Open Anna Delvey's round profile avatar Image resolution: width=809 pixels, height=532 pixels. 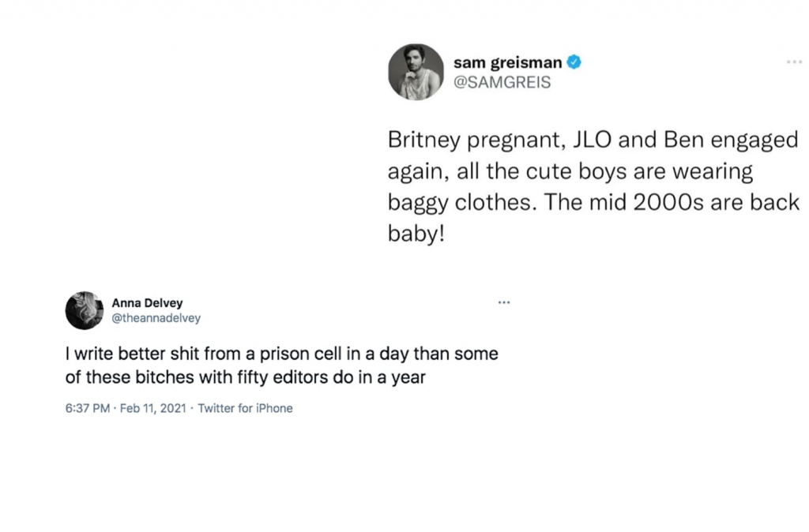(85, 310)
